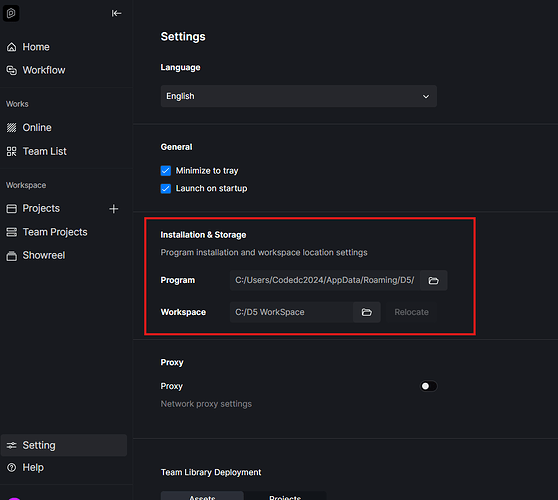Uncheck Minimize to tray checkbox
This screenshot has height=500, width=558.
[166, 171]
